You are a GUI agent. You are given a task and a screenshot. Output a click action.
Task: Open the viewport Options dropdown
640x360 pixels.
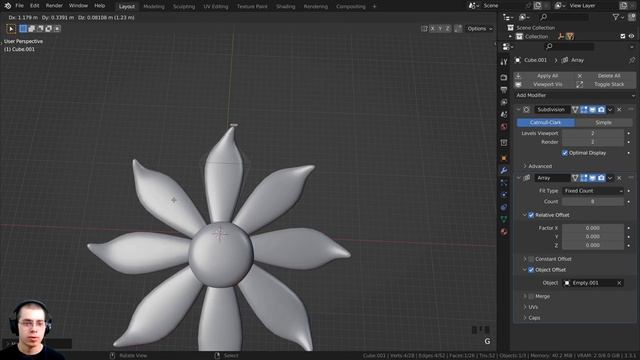point(480,29)
